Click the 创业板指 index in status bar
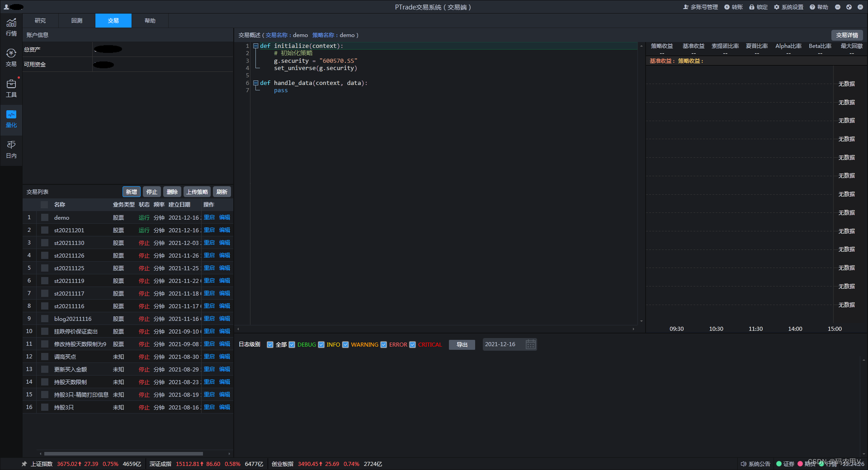The width and height of the screenshot is (868, 470). click(283, 464)
